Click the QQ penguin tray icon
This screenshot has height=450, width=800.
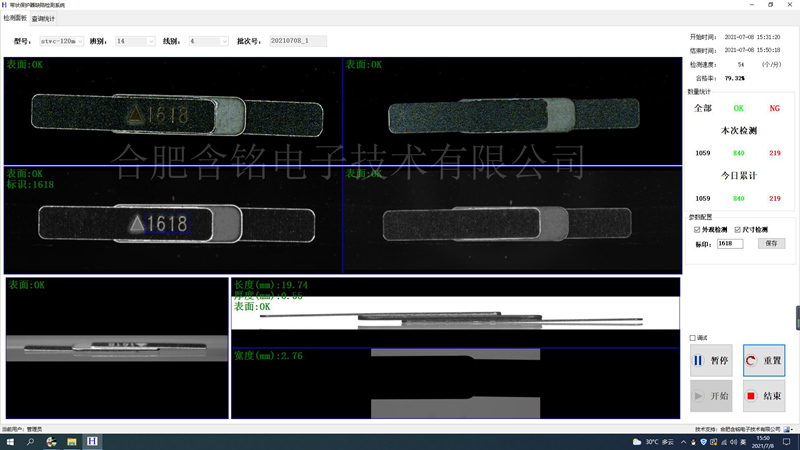[693, 442]
